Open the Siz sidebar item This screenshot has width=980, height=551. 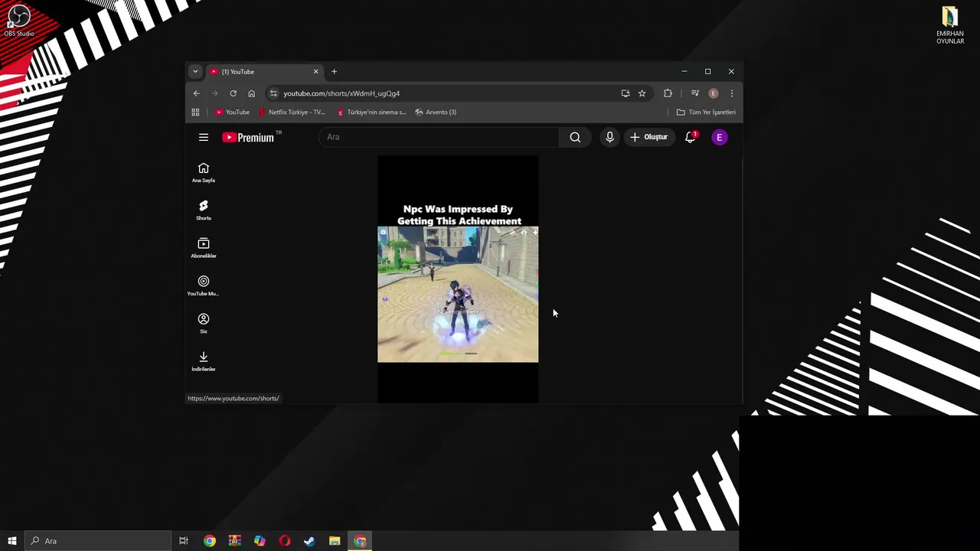(204, 324)
